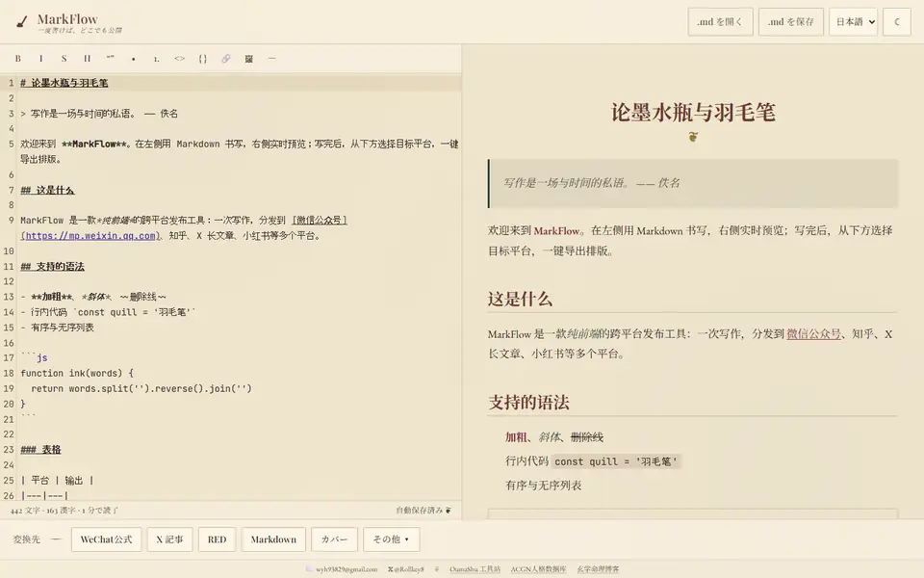This screenshot has height=578, width=924.
Task: Click the '.md を開く' button
Action: (720, 22)
